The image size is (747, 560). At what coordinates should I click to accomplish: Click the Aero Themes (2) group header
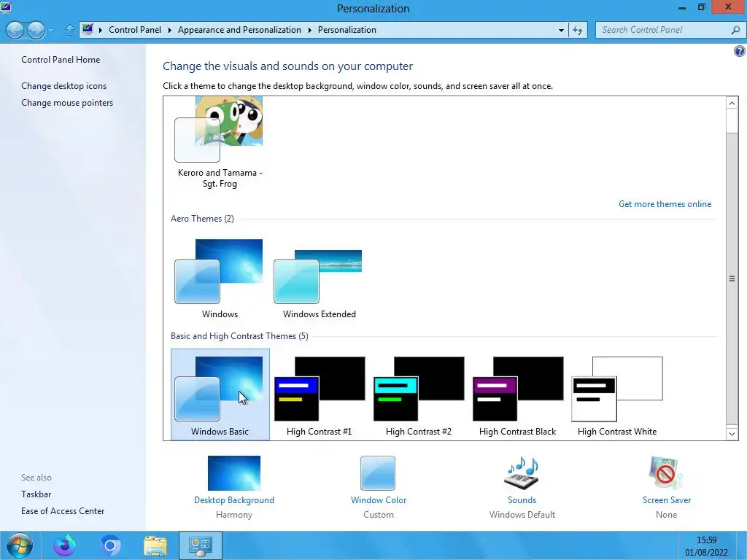[x=203, y=219]
